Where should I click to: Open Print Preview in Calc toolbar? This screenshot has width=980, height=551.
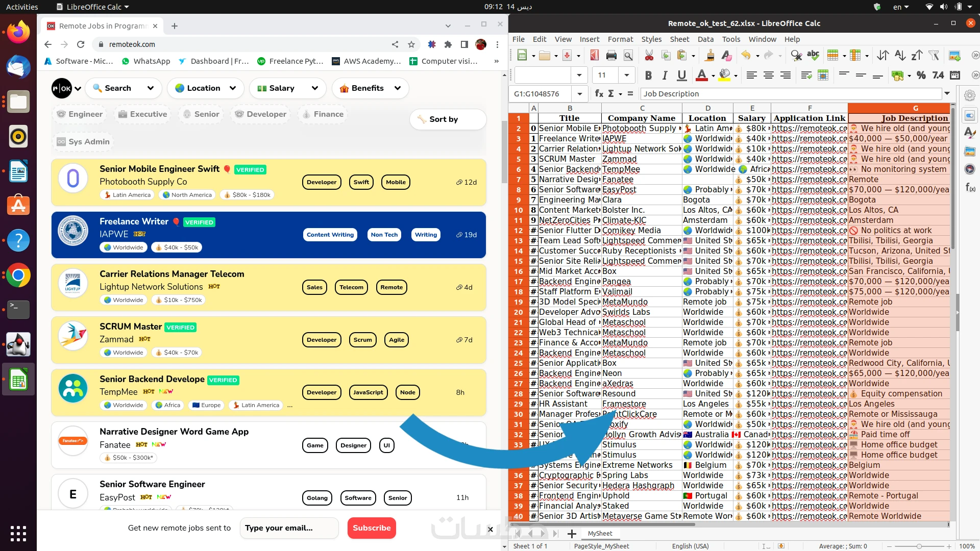(x=628, y=56)
